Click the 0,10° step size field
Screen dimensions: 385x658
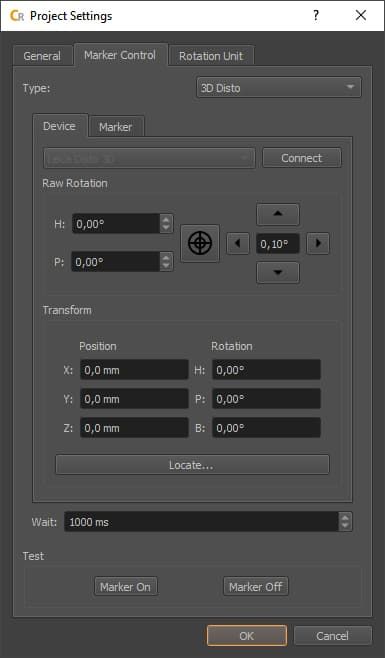(278, 243)
